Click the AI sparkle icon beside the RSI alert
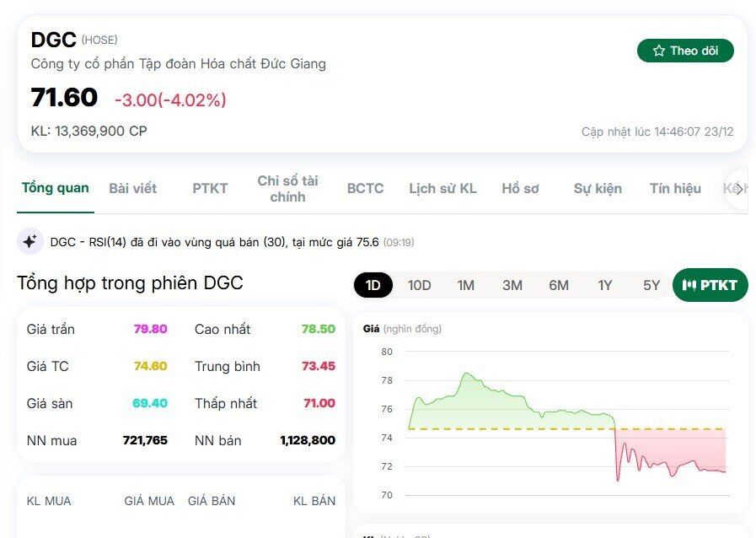 [x=30, y=241]
